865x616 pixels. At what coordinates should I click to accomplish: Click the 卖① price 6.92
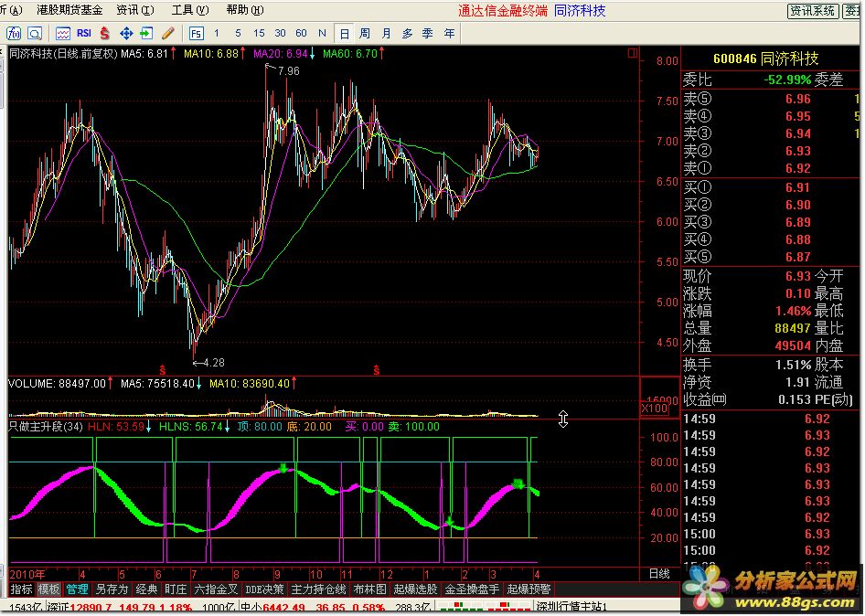tap(797, 168)
